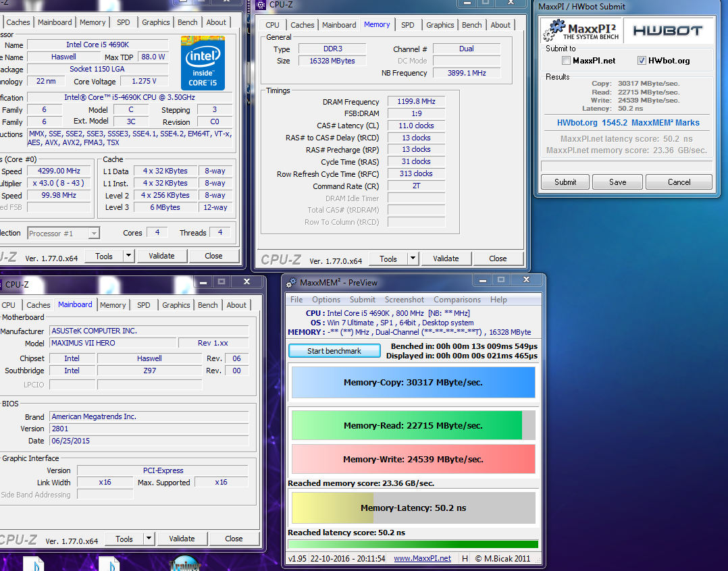Click the Memory-Read result bar
This screenshot has height=571, width=728.
coord(413,425)
